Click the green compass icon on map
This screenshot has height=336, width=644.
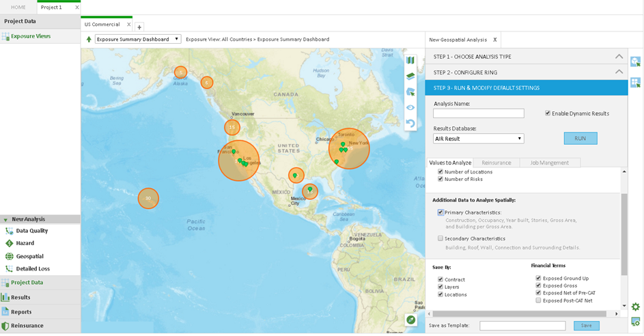411,320
